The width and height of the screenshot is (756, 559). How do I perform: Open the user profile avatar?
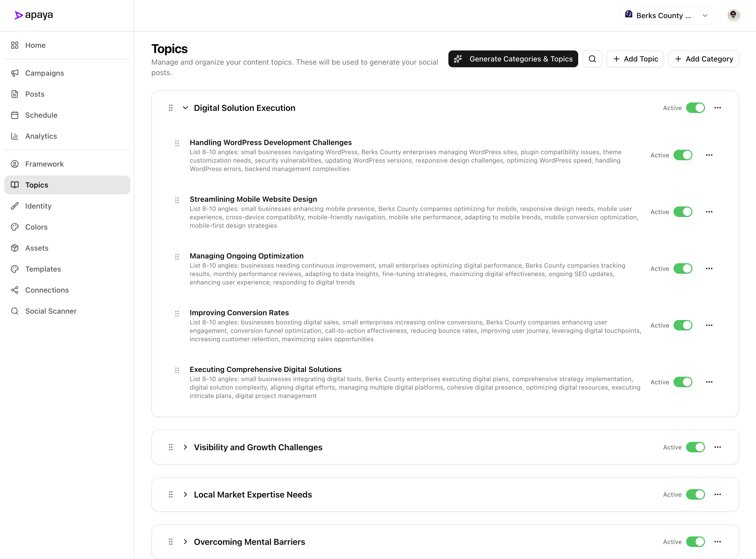(733, 15)
